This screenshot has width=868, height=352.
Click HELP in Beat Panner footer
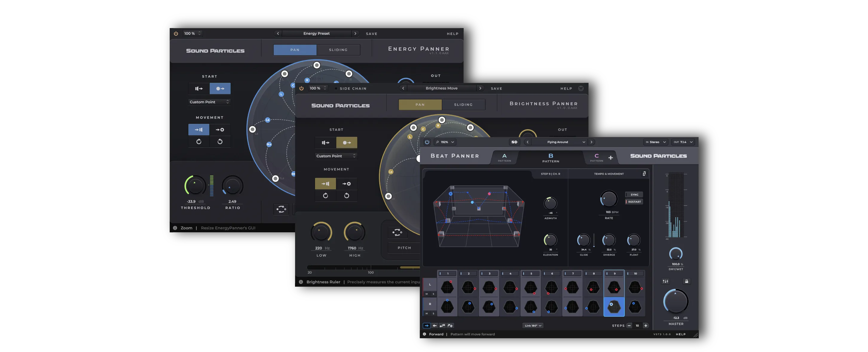pos(681,334)
